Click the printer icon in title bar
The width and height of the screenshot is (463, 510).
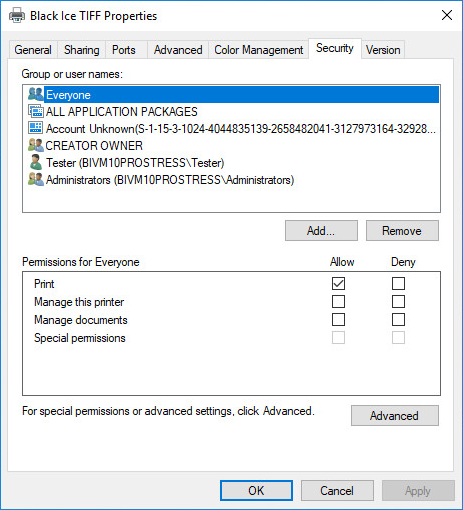point(17,16)
